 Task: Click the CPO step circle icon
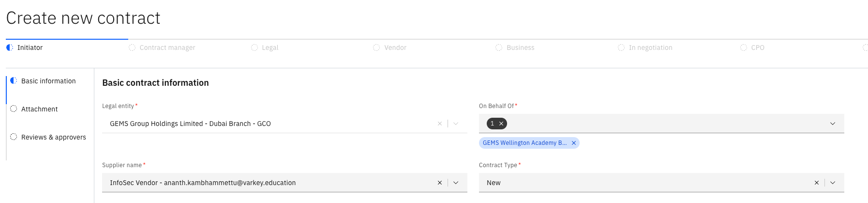click(744, 47)
